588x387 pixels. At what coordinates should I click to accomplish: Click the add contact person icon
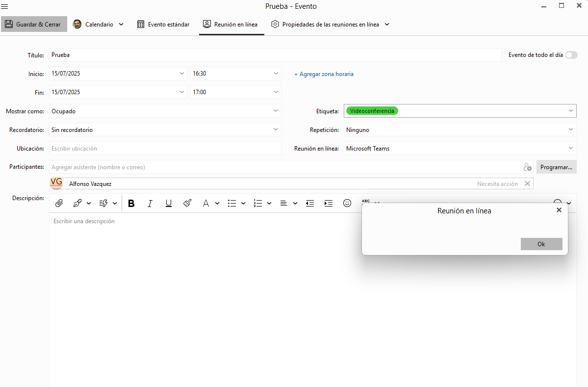pos(527,167)
